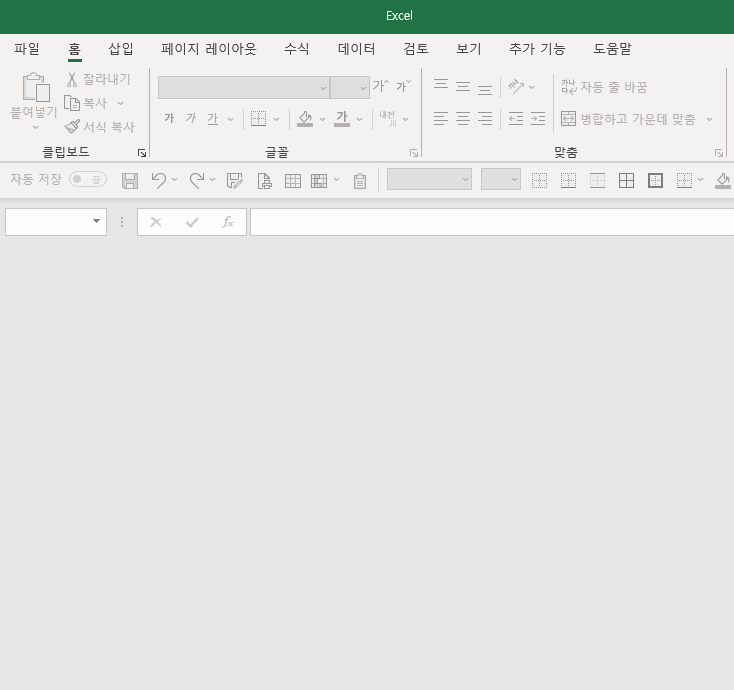Select middle vertical alignment
This screenshot has height=690, width=734.
click(462, 87)
